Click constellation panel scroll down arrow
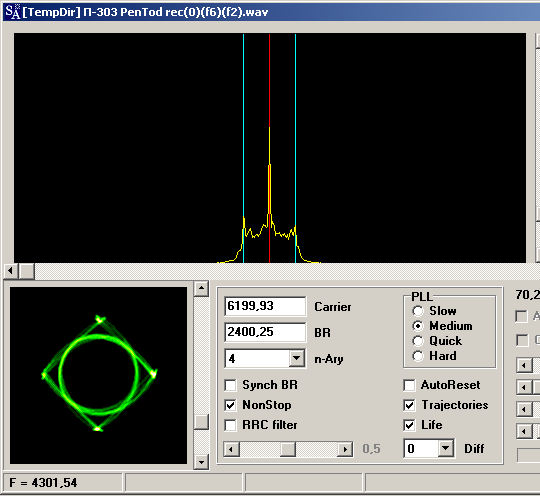 coord(201,462)
